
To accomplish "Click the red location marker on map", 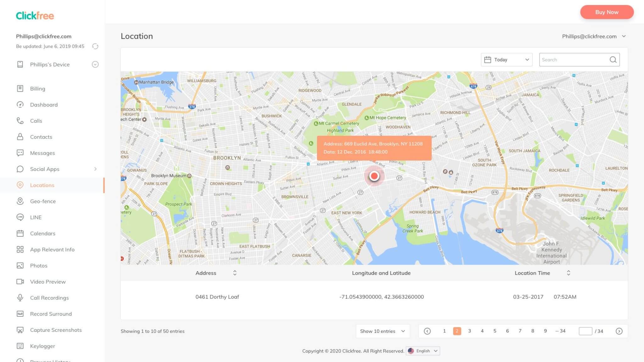I will pyautogui.click(x=374, y=176).
